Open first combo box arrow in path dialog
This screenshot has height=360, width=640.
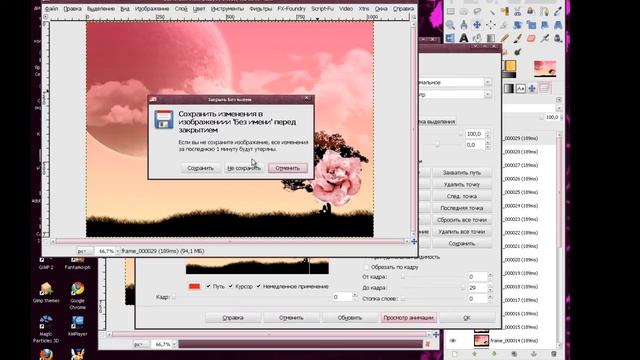[488, 82]
